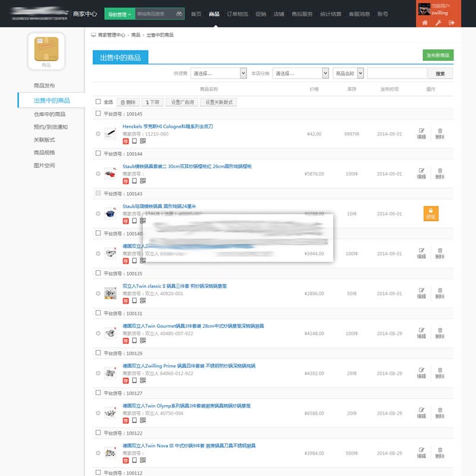Delete the Henckels Cologne peeler product
The image size is (476, 476).
(440, 133)
